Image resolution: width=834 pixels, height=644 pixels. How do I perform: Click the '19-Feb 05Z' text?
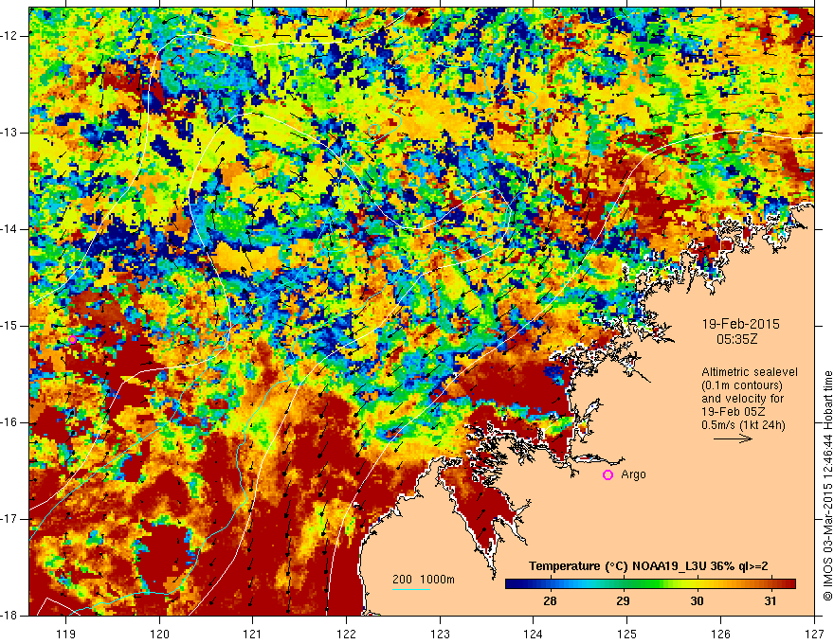pos(735,412)
